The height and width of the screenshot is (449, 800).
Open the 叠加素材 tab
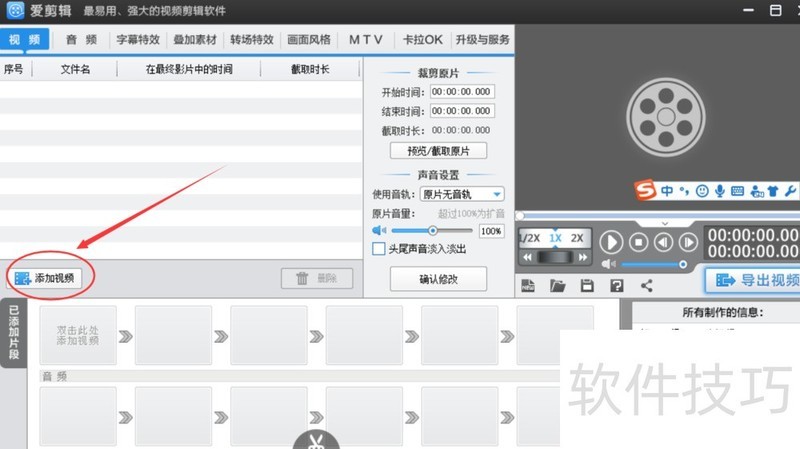[195, 40]
